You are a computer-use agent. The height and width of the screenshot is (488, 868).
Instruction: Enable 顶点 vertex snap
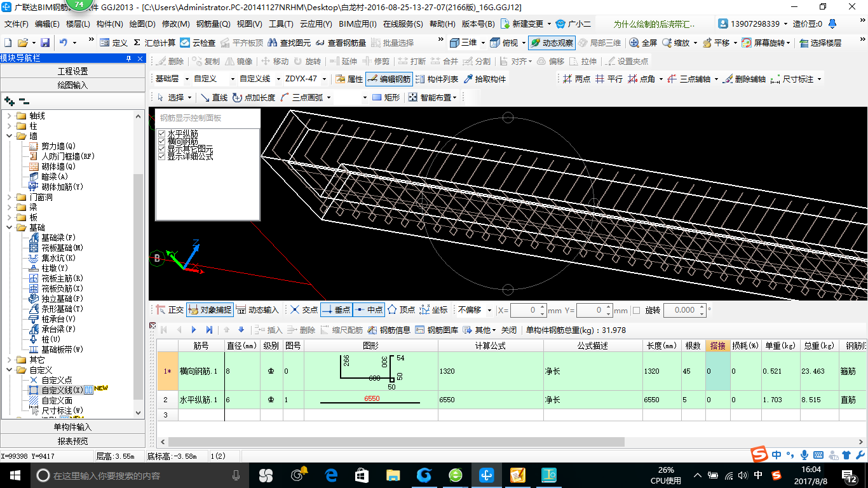[401, 310]
